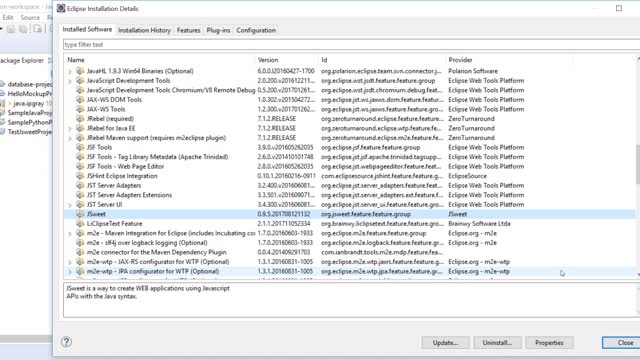This screenshot has height=360, width=640.
Task: Sort the list by the Id column
Action: 381,60
